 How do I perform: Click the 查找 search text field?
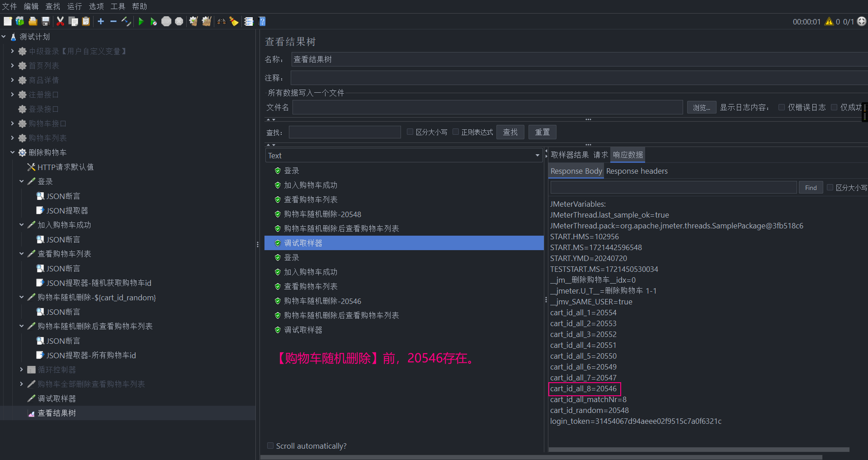[x=345, y=132]
